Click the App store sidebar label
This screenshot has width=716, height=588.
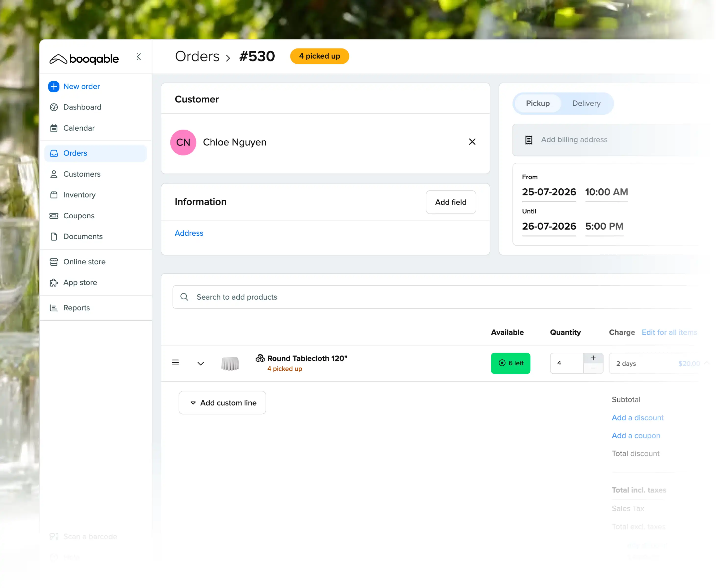click(80, 282)
